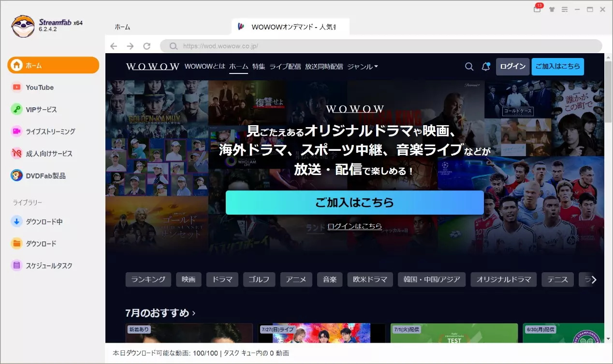The width and height of the screenshot is (613, 364).
Task: Open the notification bell icon
Action: click(486, 67)
